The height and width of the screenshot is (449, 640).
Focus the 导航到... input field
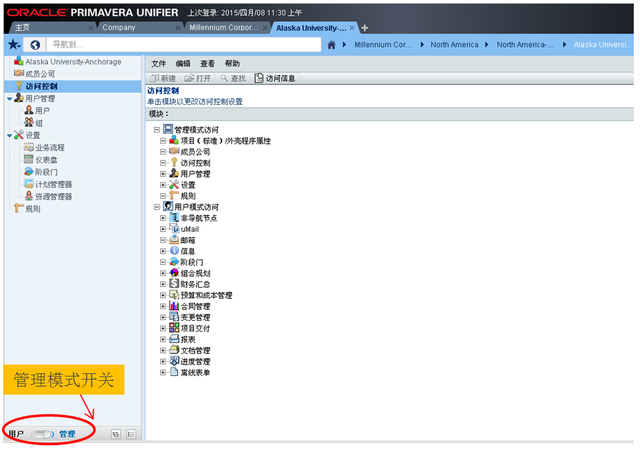184,44
